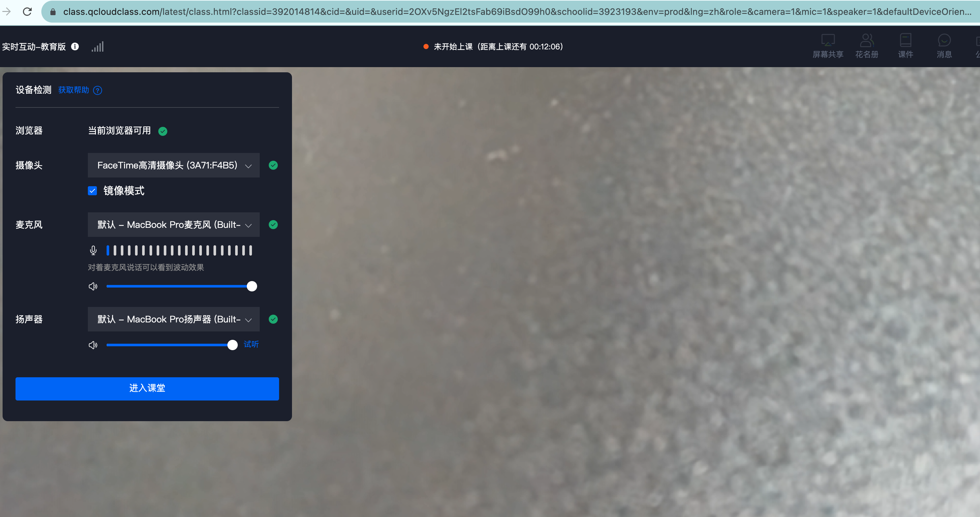Open the messages (消息) icon
980x517 pixels.
point(944,41)
